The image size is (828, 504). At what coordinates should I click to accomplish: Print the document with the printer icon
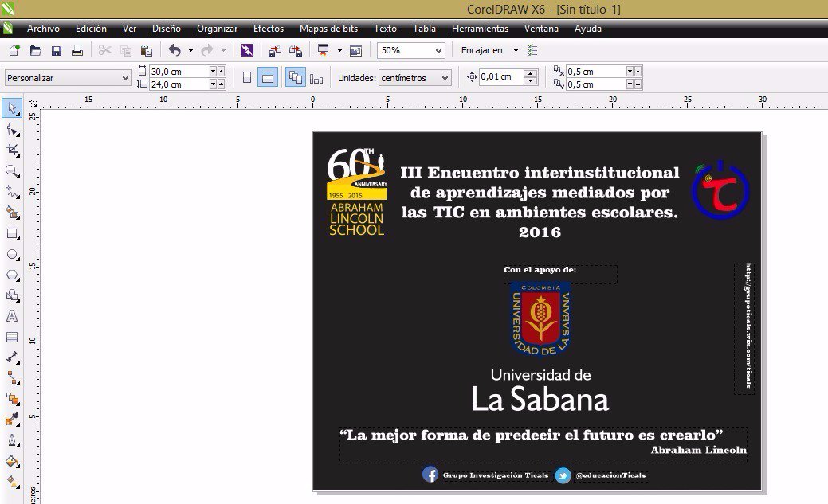(x=77, y=50)
